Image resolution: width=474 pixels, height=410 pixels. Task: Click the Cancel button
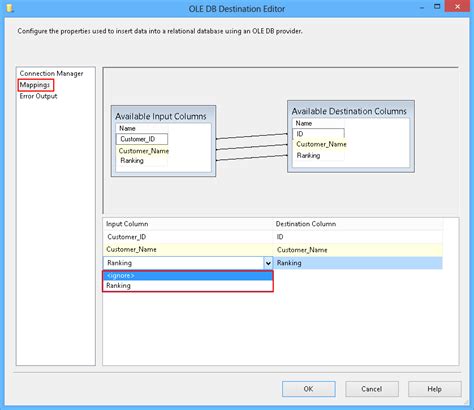372,389
